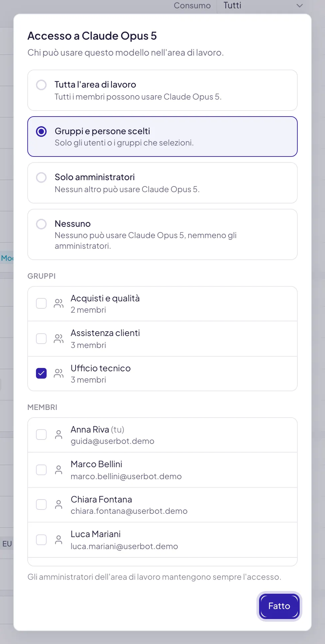Click the Ufficio tecnico group name

click(101, 368)
